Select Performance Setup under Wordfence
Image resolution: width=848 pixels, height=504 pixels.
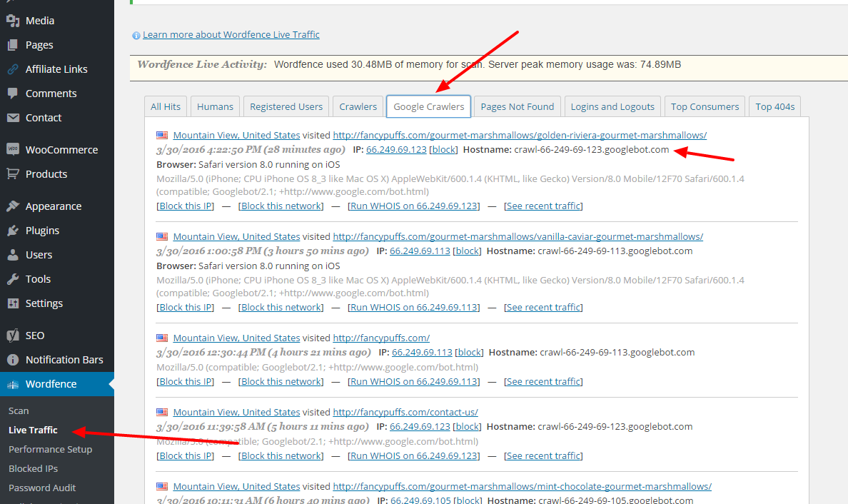50,449
